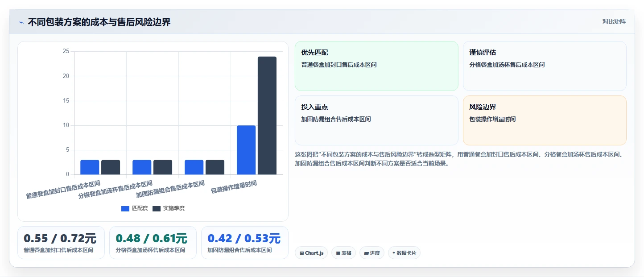Viewport: 644px width, 277px height.
Task: Click 加固防漏组合售后成本区间 text in 投入重点 card
Action: click(x=336, y=119)
